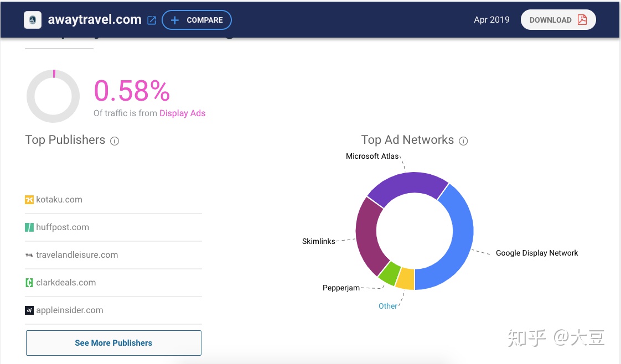Click the Other ad networks link
Screen dimensions: 621x364
click(x=388, y=306)
